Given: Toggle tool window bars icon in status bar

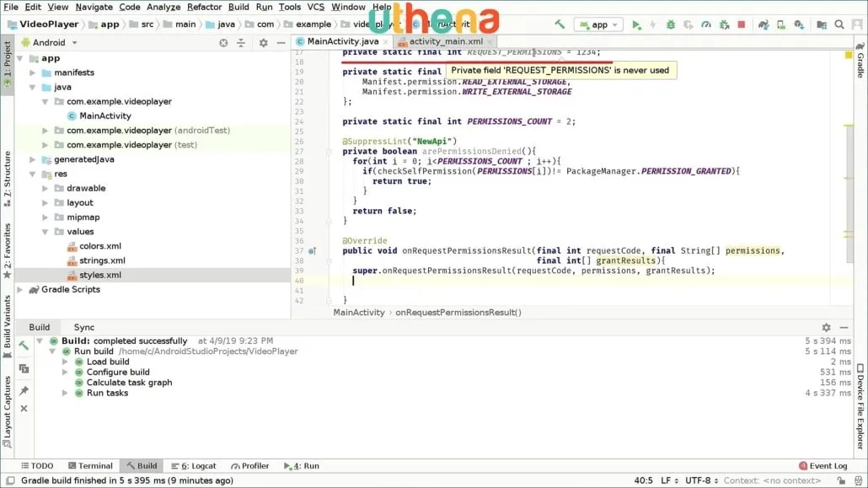Looking at the screenshot, I should (x=10, y=480).
